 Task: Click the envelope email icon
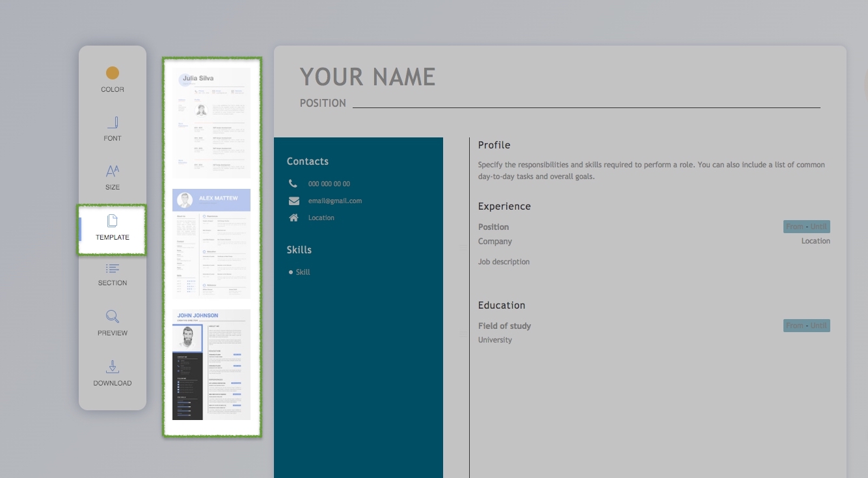[293, 201]
